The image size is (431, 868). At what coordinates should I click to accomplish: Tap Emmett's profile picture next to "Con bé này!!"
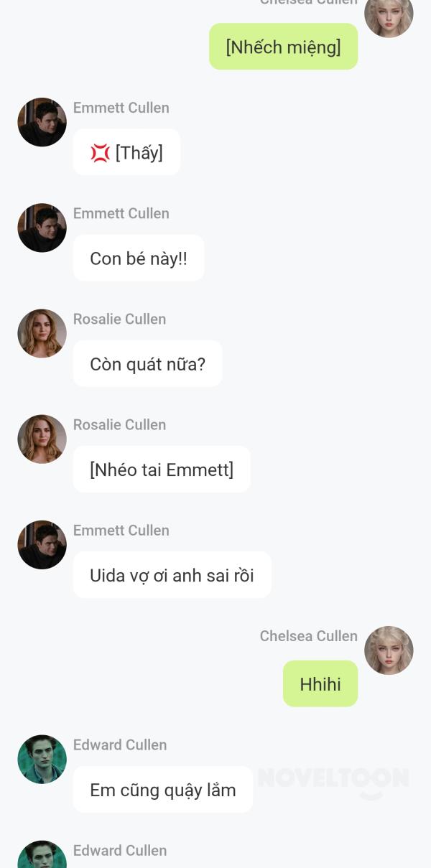tap(42, 228)
